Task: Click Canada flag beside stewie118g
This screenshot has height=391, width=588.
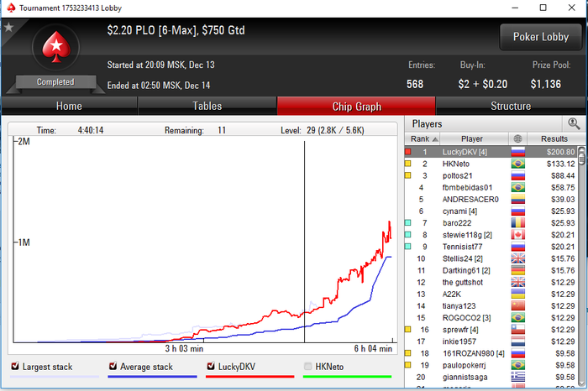Action: click(518, 235)
